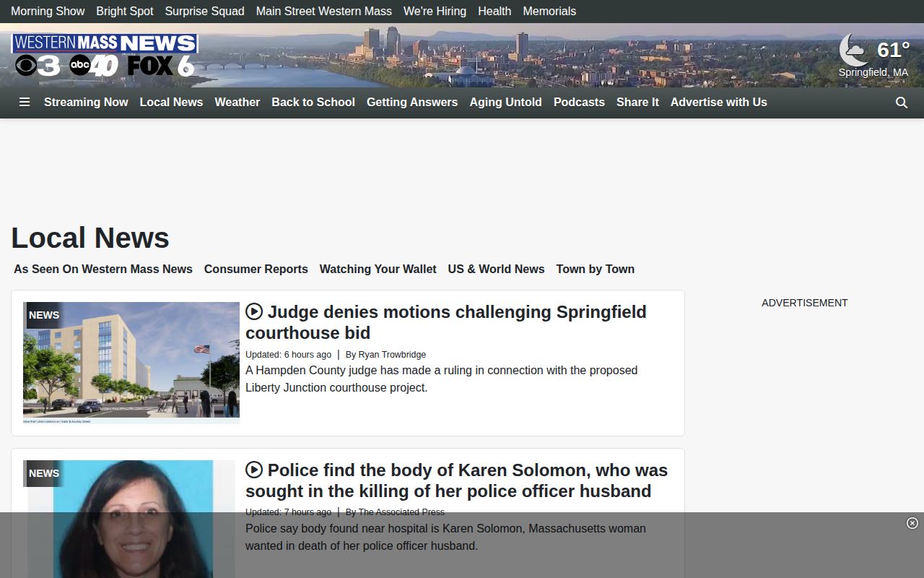Close the bottom ad overlay
The image size is (924, 578).
[x=912, y=523]
